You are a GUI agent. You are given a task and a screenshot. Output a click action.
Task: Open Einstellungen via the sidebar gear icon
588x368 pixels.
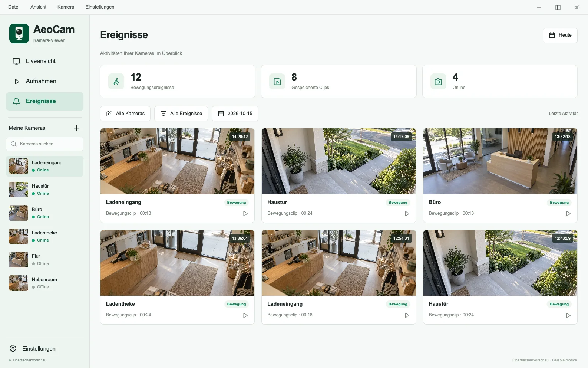point(13,348)
